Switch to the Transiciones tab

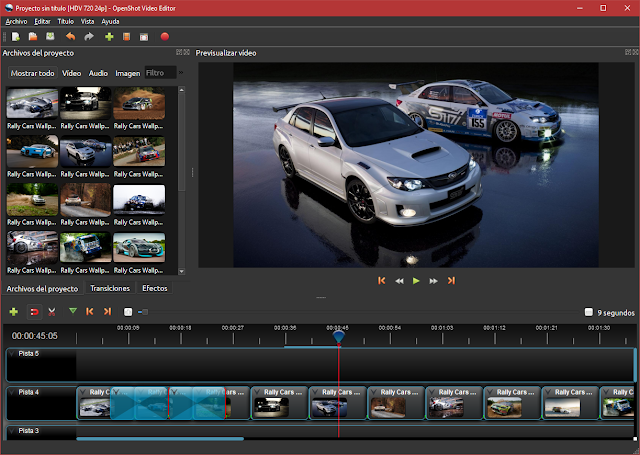point(110,288)
